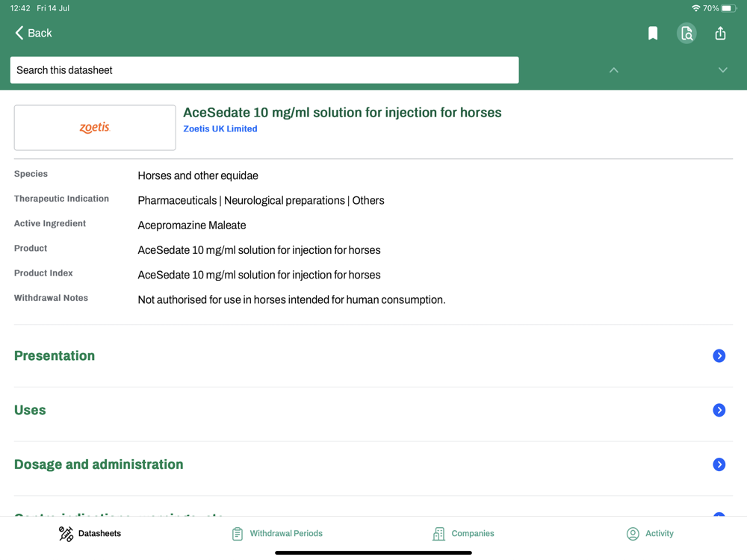The width and height of the screenshot is (747, 560).
Task: Open the Dosage and administration heading
Action: [x=99, y=464]
